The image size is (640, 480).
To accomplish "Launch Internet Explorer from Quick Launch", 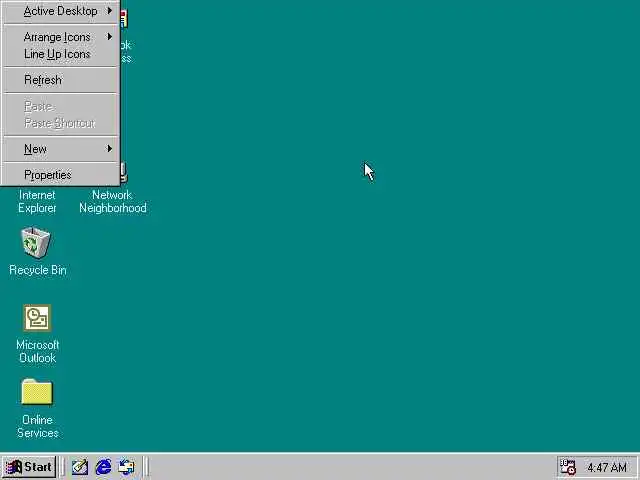I will (103, 467).
